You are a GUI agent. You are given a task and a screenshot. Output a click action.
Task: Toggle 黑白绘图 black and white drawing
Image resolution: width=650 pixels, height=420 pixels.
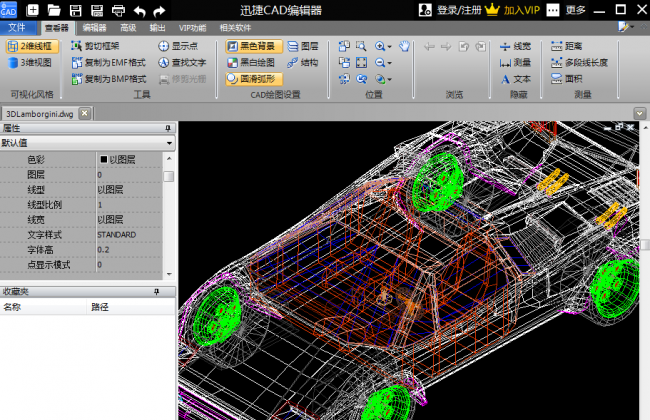coord(251,63)
